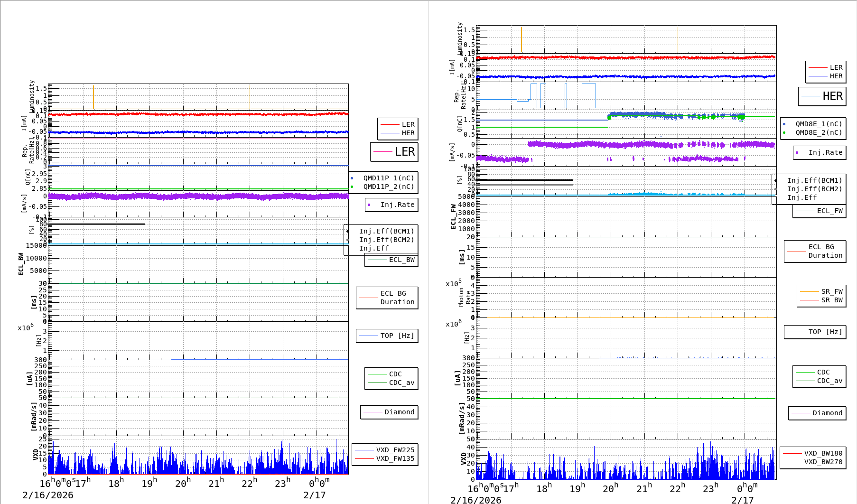Click second orange luminosity spike in LER plot
The width and height of the screenshot is (857, 504).
tap(250, 97)
